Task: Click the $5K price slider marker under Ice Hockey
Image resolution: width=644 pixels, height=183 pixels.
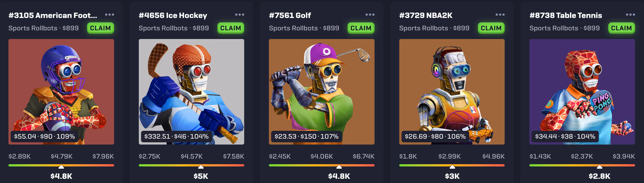Action: [x=201, y=167]
